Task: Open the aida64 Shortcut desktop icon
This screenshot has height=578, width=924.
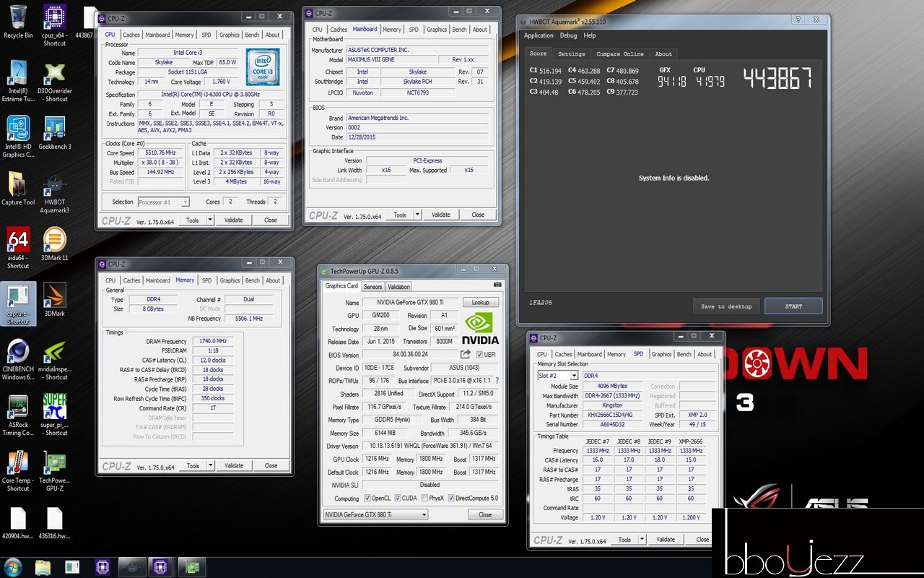Action: coord(18,249)
